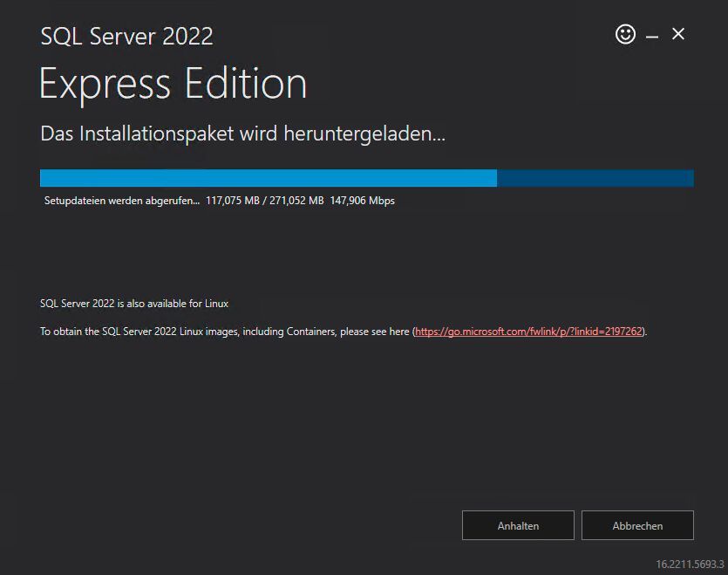Click the go.microsoft.com hyperlink text
728x575 pixels.
tap(527, 332)
